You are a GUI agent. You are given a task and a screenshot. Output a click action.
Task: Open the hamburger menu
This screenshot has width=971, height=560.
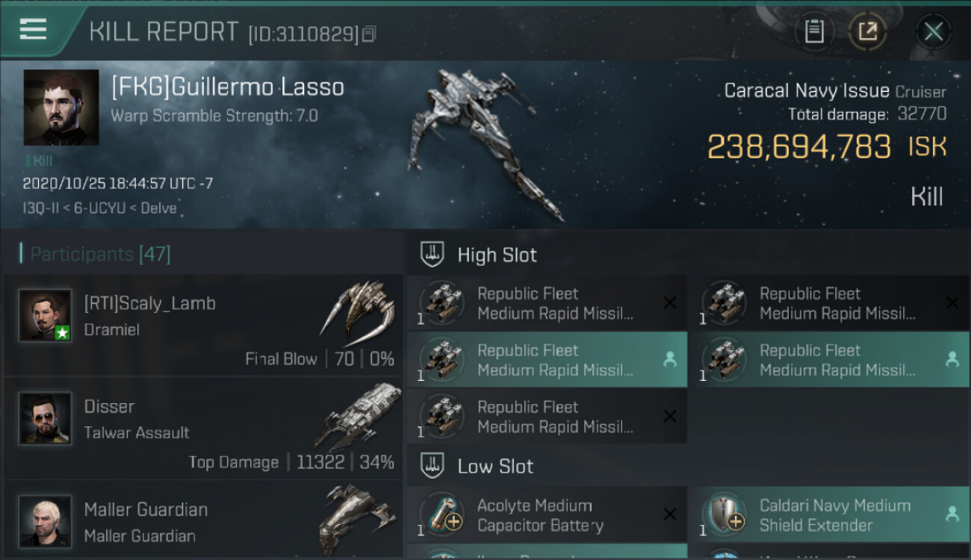coord(33,30)
